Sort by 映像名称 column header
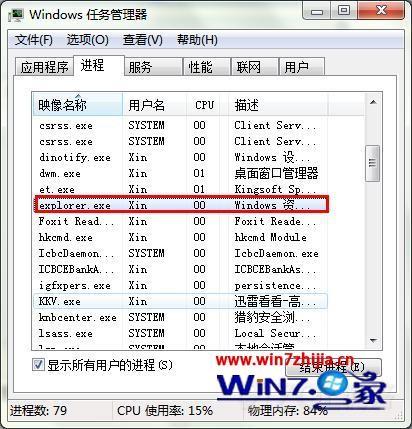412x429 pixels. (78, 105)
